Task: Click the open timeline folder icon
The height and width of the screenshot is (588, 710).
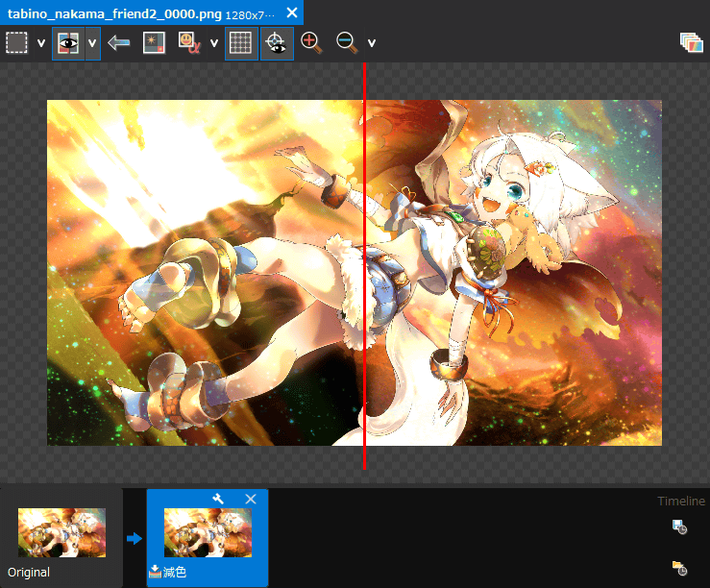Action: tap(679, 568)
